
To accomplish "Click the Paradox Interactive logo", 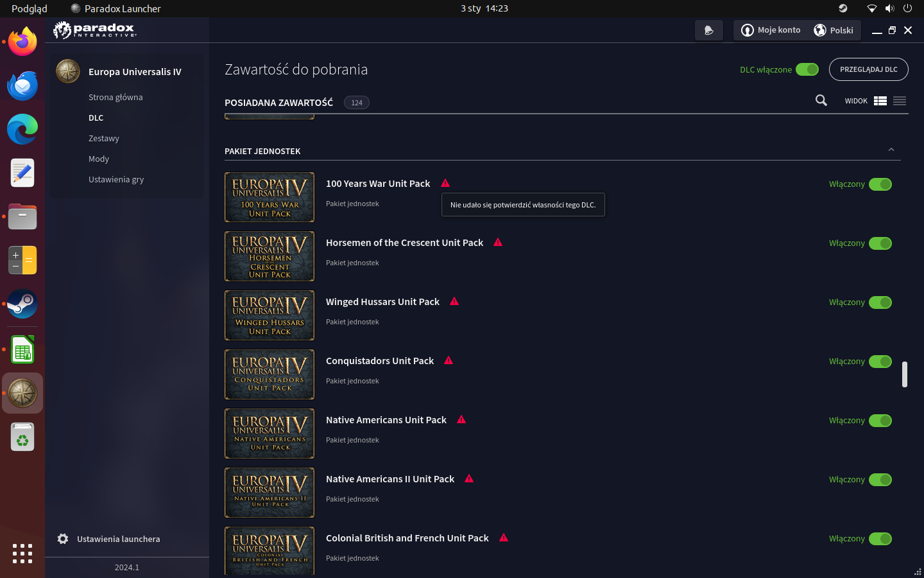I will [x=95, y=30].
